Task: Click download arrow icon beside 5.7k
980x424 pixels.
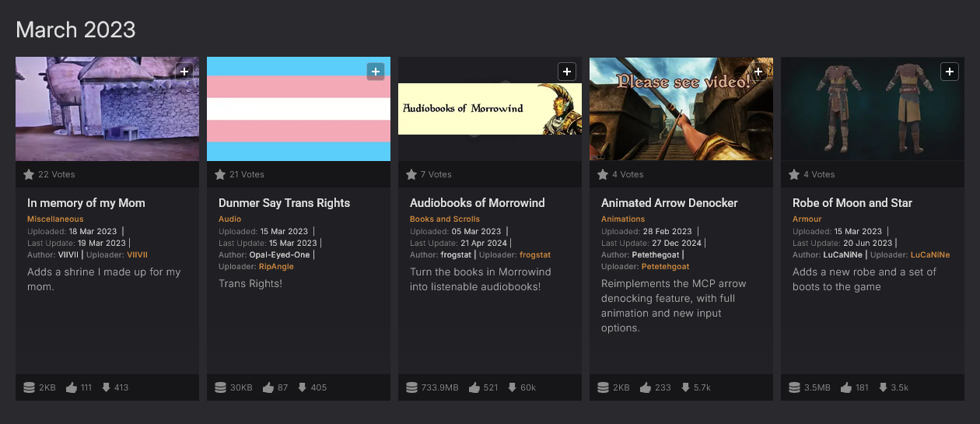Action: click(685, 387)
